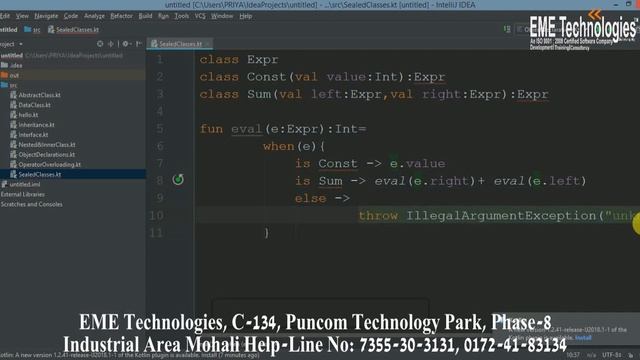The height and width of the screenshot is (360, 640).
Task: Click the locate current file target icon
Action: click(100, 44)
